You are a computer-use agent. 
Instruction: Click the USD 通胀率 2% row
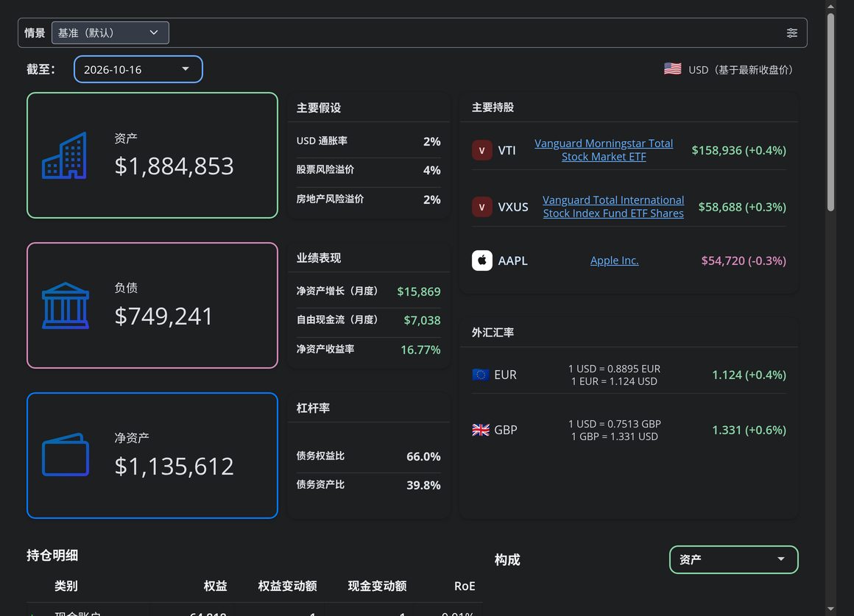click(368, 141)
